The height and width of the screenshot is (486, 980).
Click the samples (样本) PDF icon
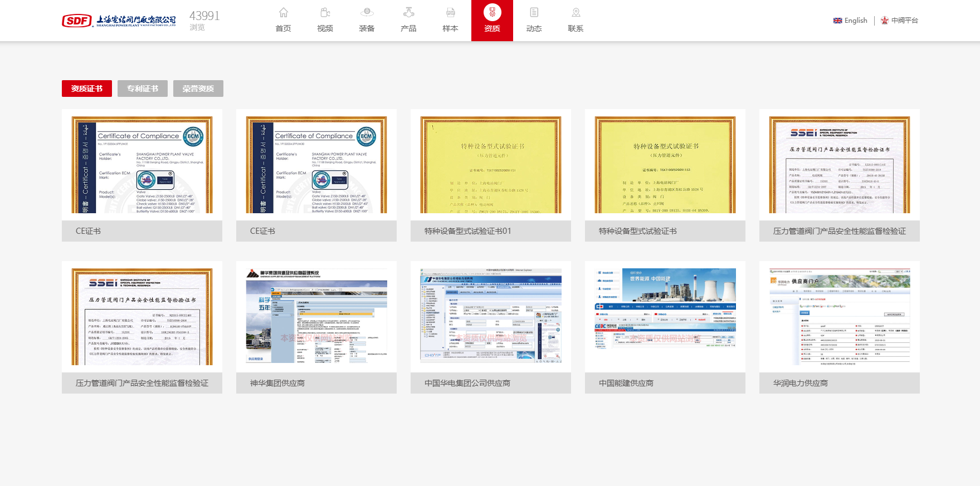coord(450,13)
